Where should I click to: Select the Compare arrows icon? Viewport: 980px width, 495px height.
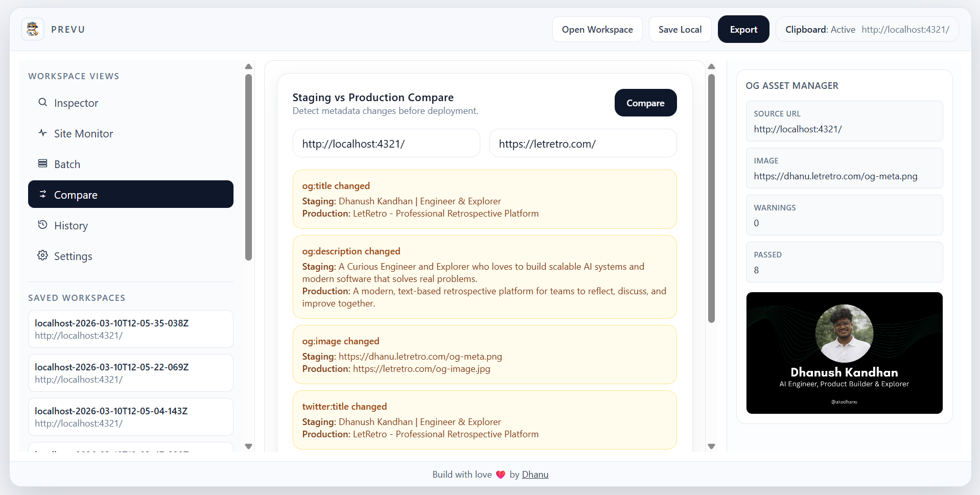(x=43, y=194)
